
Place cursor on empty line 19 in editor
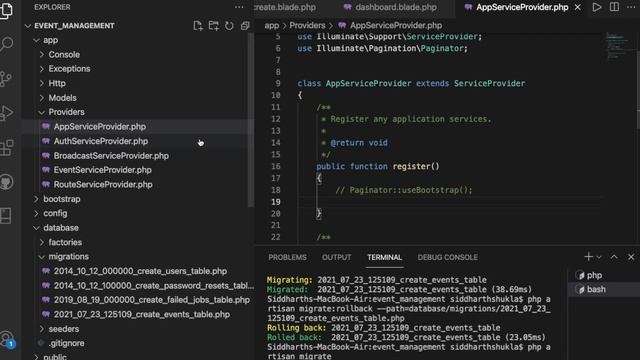pyautogui.click(x=449, y=202)
